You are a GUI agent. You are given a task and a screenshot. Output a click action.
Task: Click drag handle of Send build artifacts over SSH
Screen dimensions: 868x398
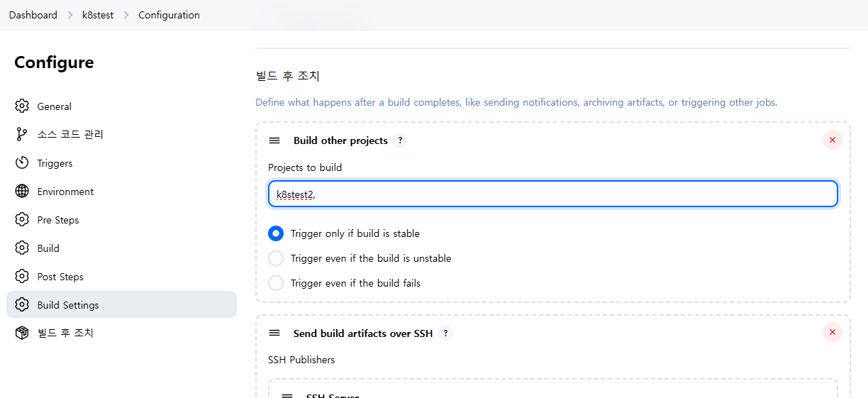pos(274,333)
